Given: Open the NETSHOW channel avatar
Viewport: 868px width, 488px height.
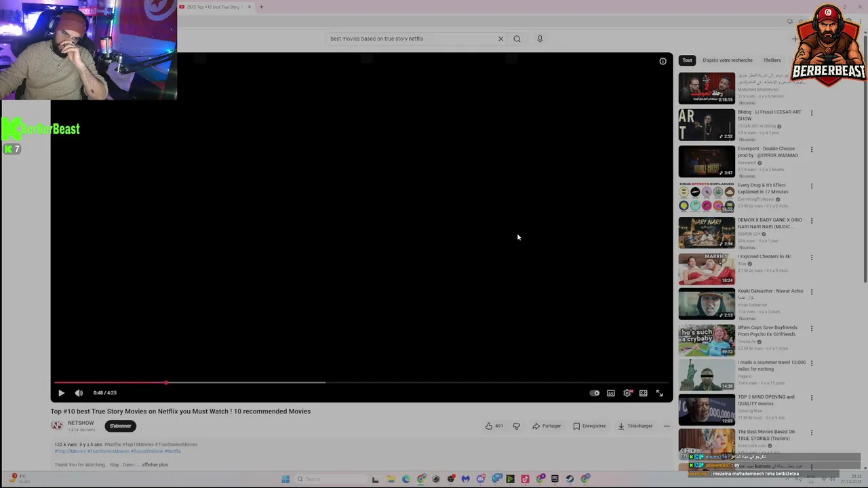Looking at the screenshot, I should (58, 426).
